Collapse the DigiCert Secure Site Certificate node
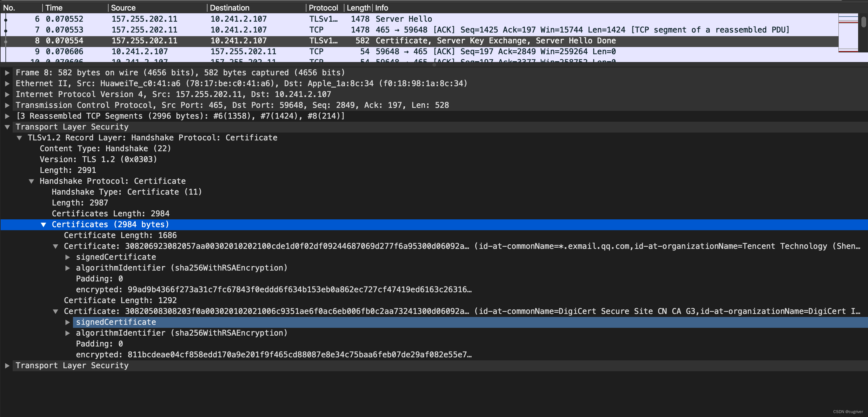Screen dimensions: 868x417 [x=55, y=311]
